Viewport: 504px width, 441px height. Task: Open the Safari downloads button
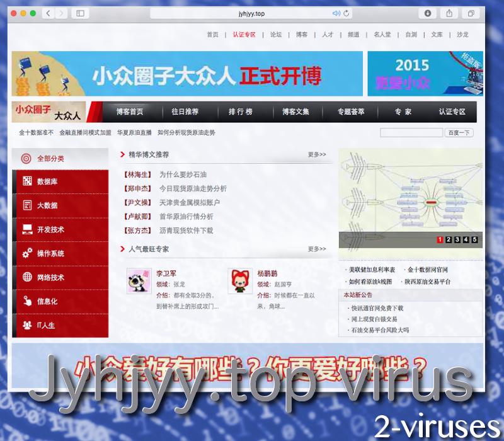[428, 13]
